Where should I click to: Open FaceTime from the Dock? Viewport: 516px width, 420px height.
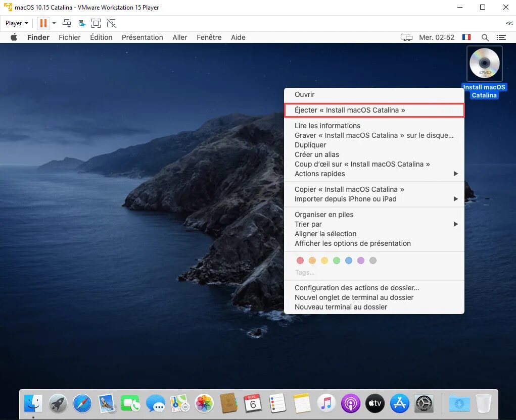pos(131,403)
